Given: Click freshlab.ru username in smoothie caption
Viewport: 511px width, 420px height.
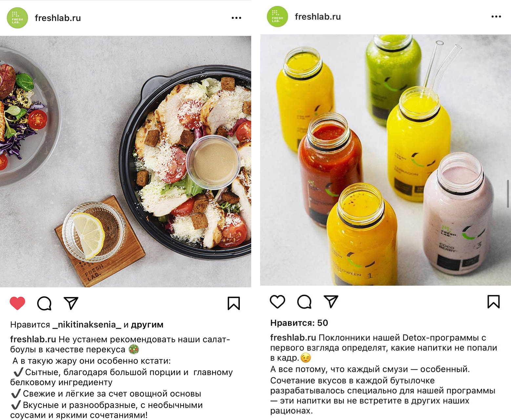Looking at the screenshot, I should point(293,338).
